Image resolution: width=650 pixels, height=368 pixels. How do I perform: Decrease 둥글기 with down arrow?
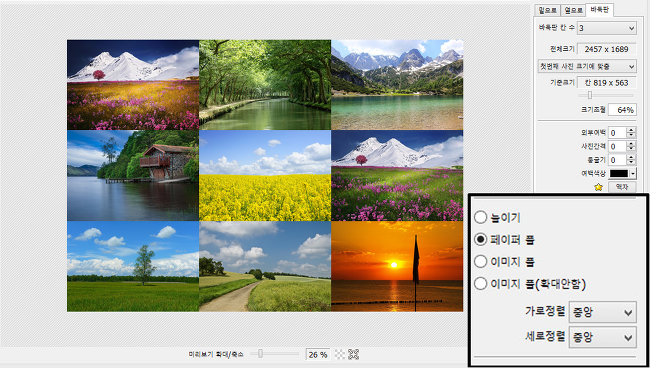[631, 162]
